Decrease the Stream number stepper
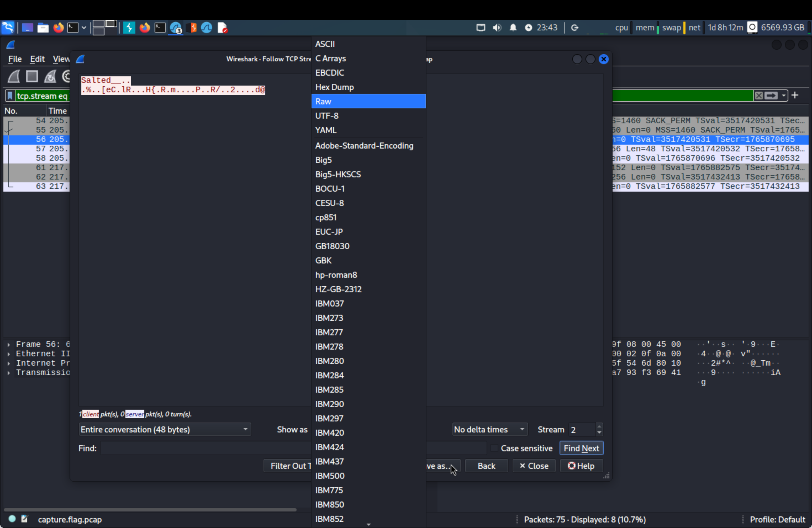The image size is (812, 528). [599, 433]
